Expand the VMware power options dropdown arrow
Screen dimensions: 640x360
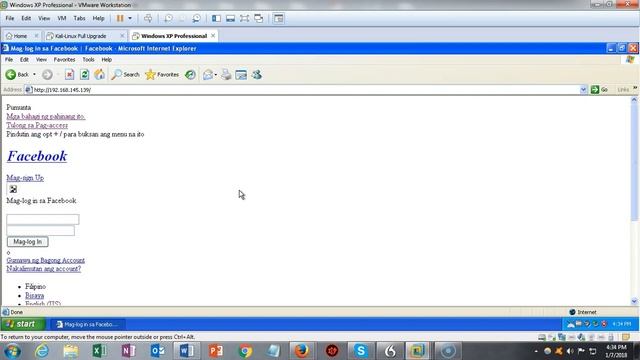click(x=130, y=18)
